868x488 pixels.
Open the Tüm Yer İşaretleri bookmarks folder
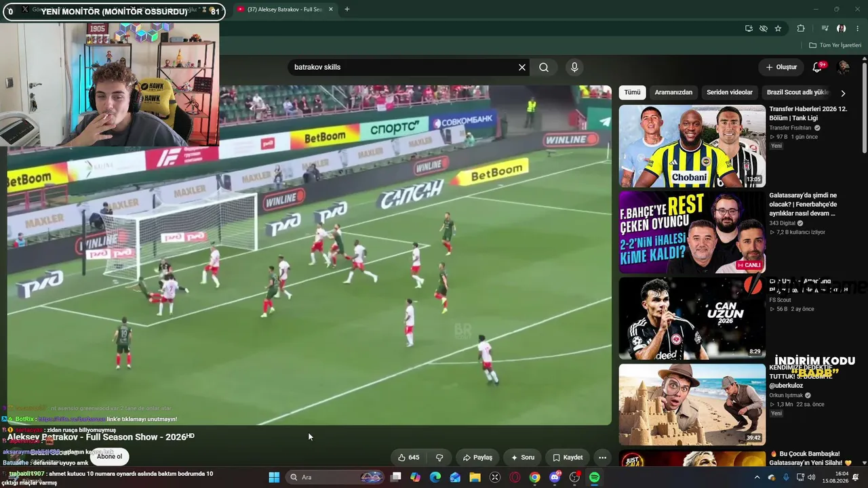coord(835,45)
